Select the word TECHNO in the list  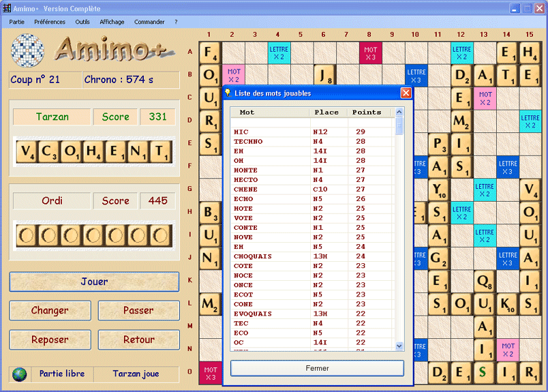[x=248, y=142]
